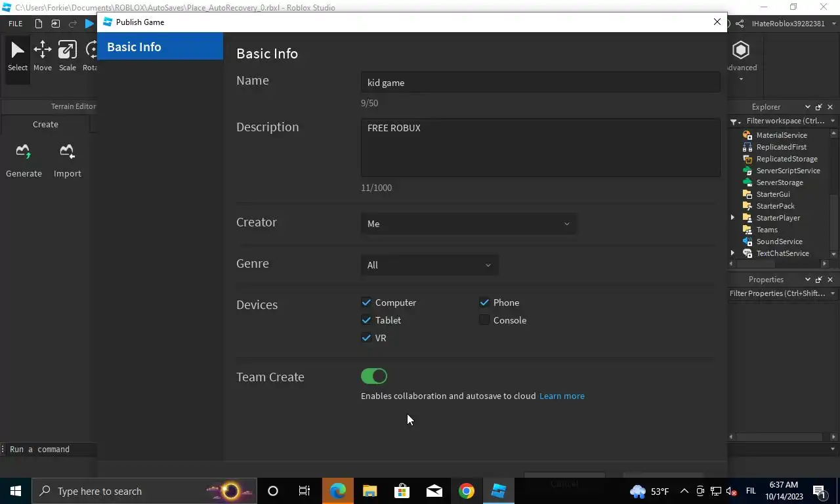Click the Share icon next to username
This screenshot has height=504, width=840.
click(740, 24)
